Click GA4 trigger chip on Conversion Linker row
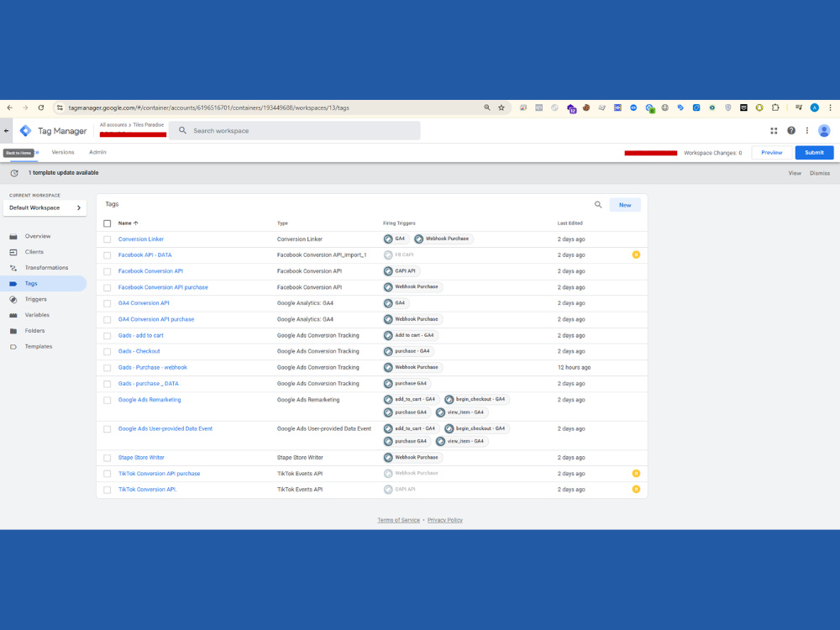 396,239
